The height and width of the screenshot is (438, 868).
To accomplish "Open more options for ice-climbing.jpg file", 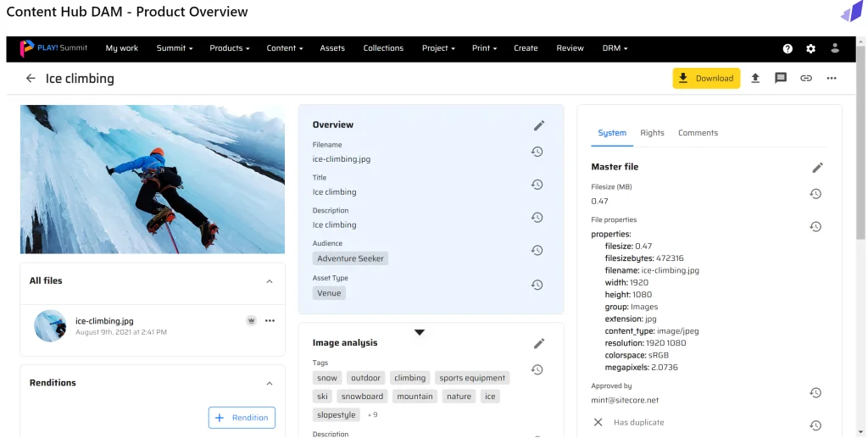I will pyautogui.click(x=270, y=321).
